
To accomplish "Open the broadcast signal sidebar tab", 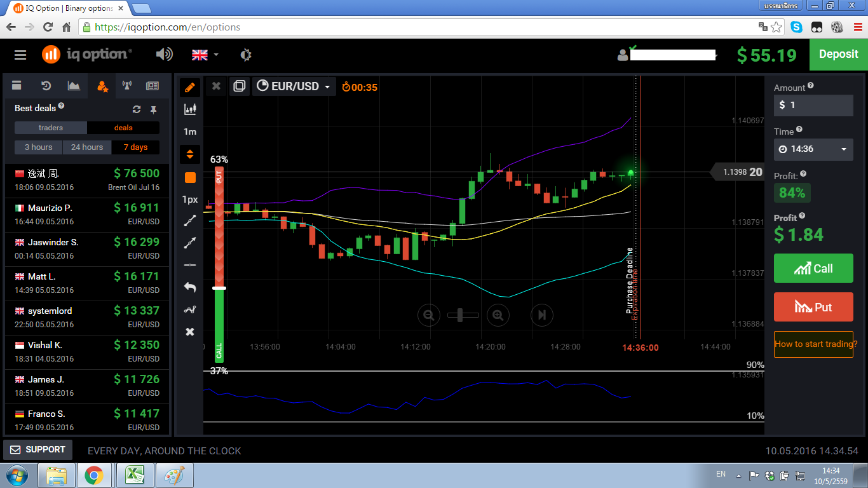I will coord(126,86).
